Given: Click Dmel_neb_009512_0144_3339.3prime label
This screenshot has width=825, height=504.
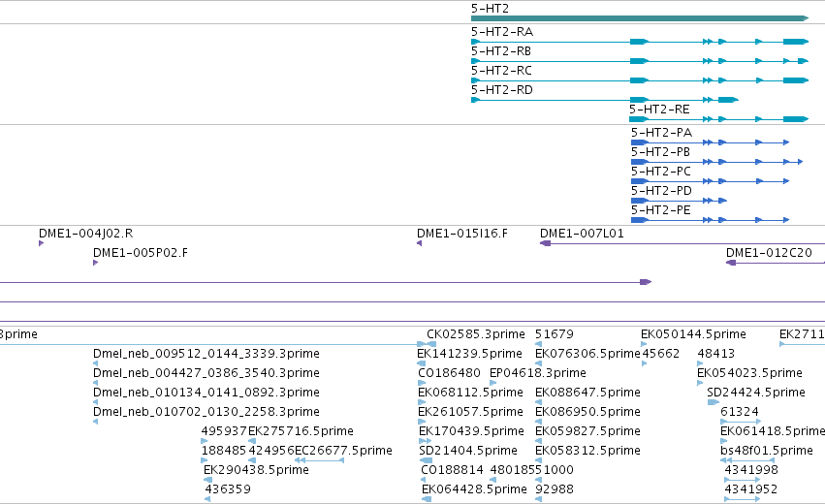Looking at the screenshot, I should [206, 354].
